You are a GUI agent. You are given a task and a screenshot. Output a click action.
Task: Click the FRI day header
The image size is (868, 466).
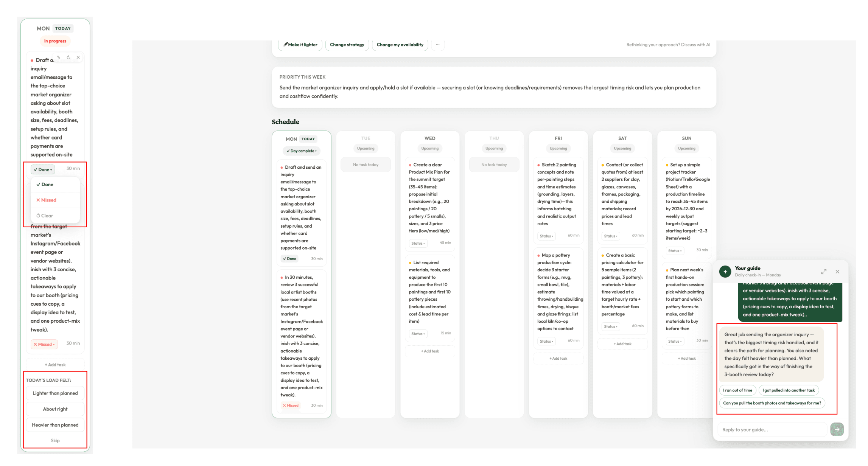tap(558, 138)
